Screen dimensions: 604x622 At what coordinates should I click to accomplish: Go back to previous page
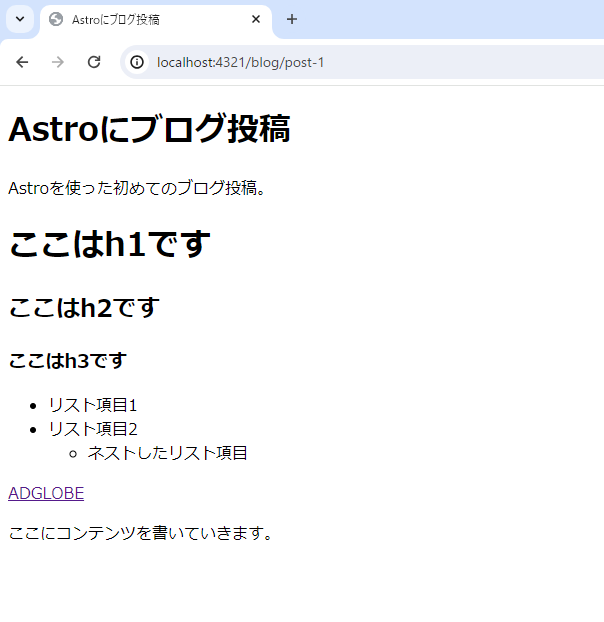[x=22, y=62]
